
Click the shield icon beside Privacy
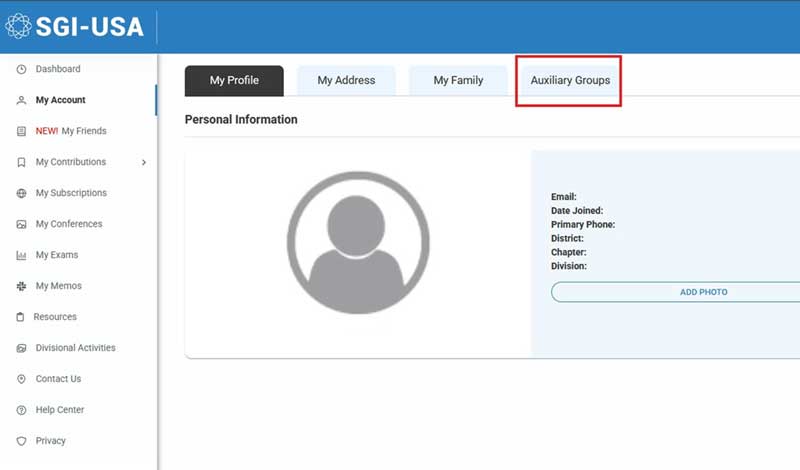click(21, 441)
